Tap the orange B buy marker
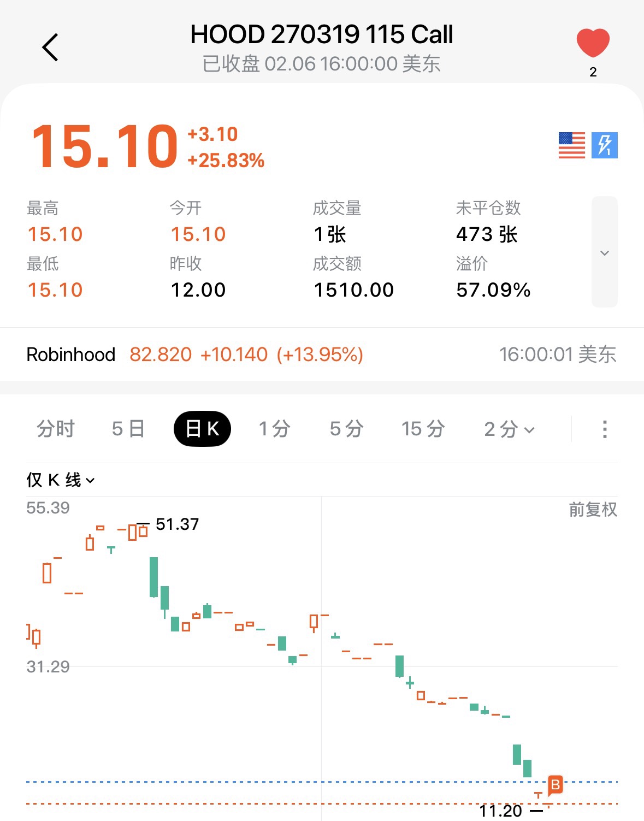 point(555,785)
